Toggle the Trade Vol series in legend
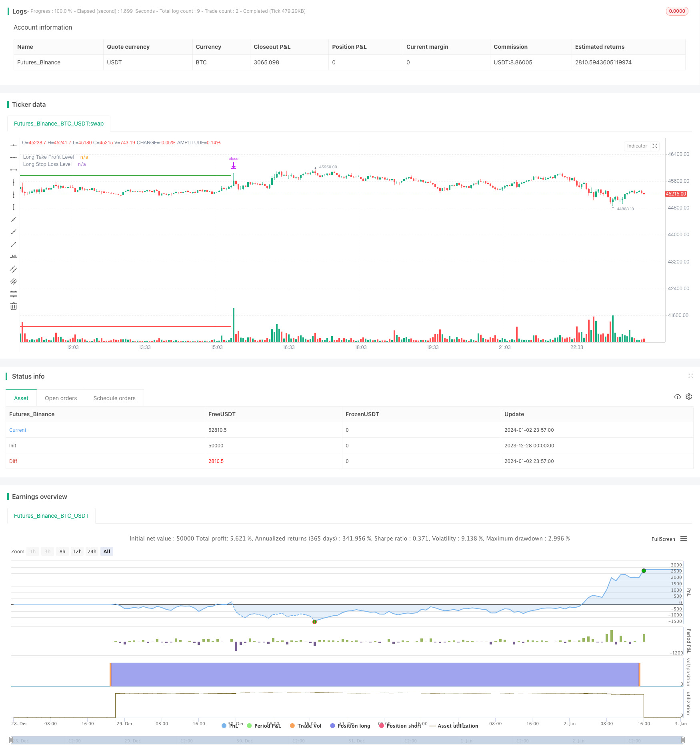Image resolution: width=700 pixels, height=756 pixels. tap(306, 726)
